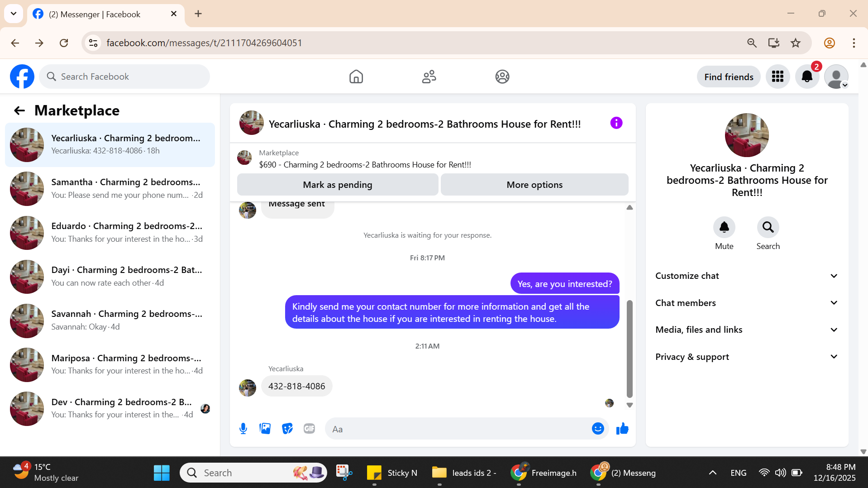Click the chat header listing title

[424, 124]
